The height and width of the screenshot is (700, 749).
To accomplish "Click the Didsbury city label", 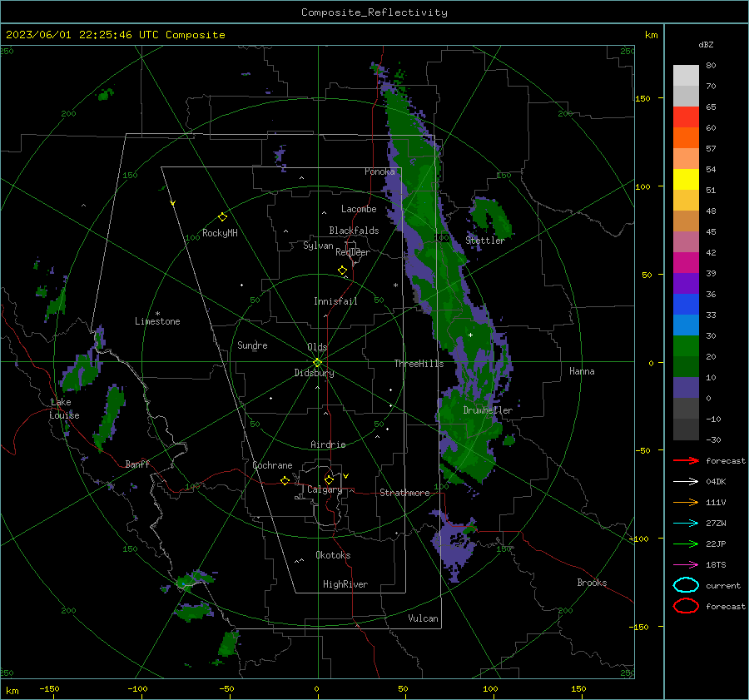I will tap(314, 373).
